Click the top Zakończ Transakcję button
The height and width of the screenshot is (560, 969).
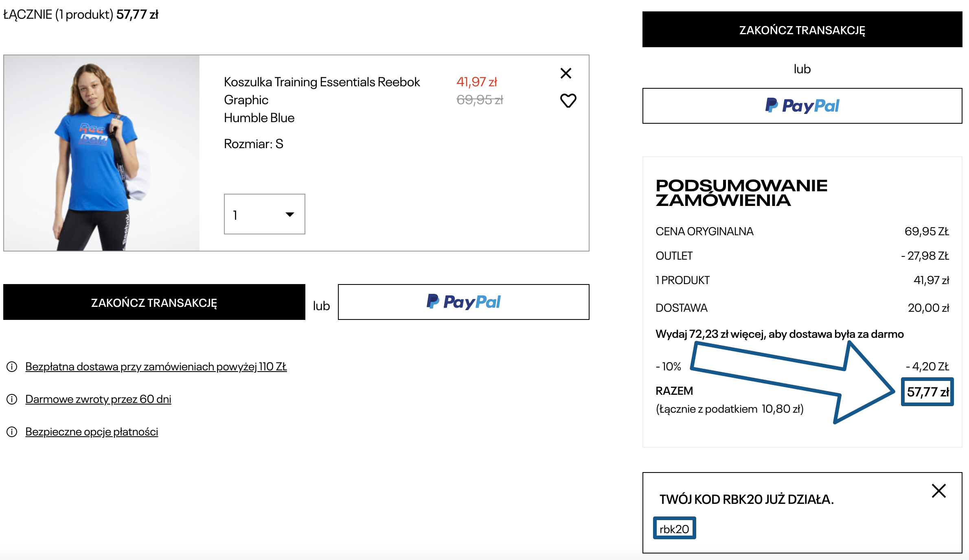[x=802, y=30]
